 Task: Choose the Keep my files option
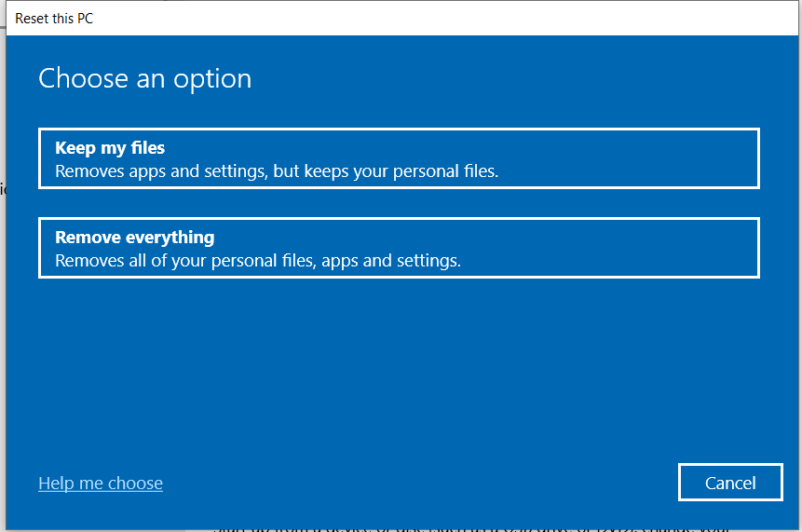(x=399, y=158)
